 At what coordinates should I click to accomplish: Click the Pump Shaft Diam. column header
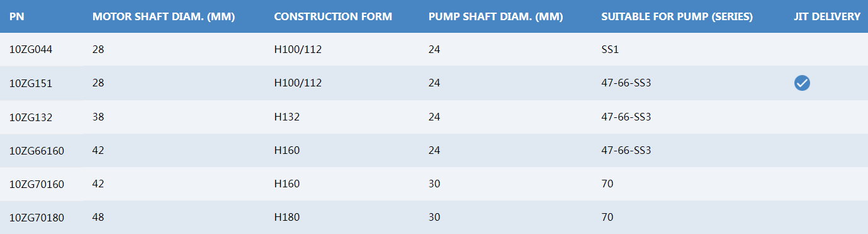coord(496,16)
